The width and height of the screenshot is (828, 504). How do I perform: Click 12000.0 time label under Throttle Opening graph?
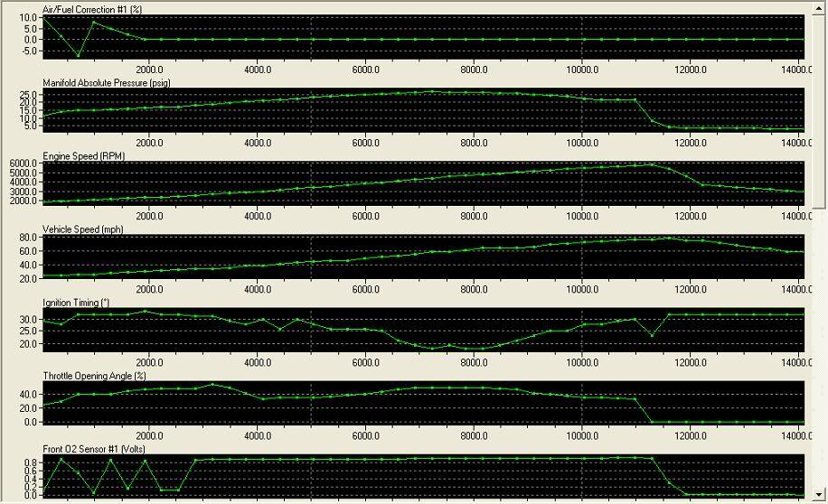pyautogui.click(x=691, y=436)
